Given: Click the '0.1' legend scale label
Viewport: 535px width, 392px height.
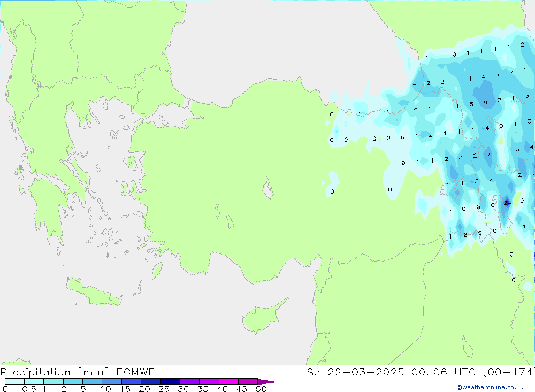Looking at the screenshot, I should click(x=9, y=389).
